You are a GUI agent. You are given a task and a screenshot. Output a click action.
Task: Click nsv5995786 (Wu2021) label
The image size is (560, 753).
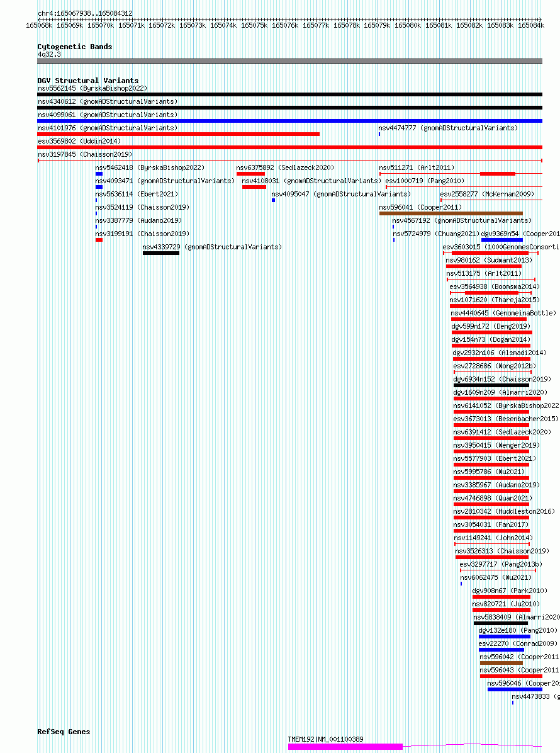(x=489, y=472)
